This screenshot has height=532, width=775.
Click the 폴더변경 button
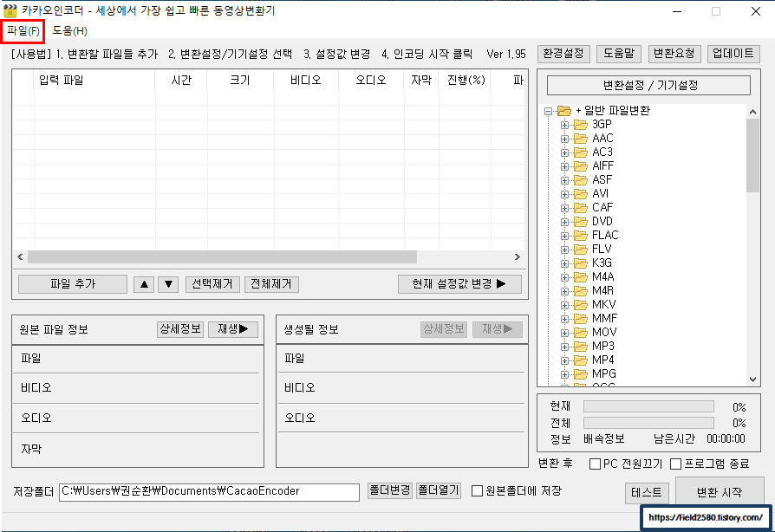[390, 490]
